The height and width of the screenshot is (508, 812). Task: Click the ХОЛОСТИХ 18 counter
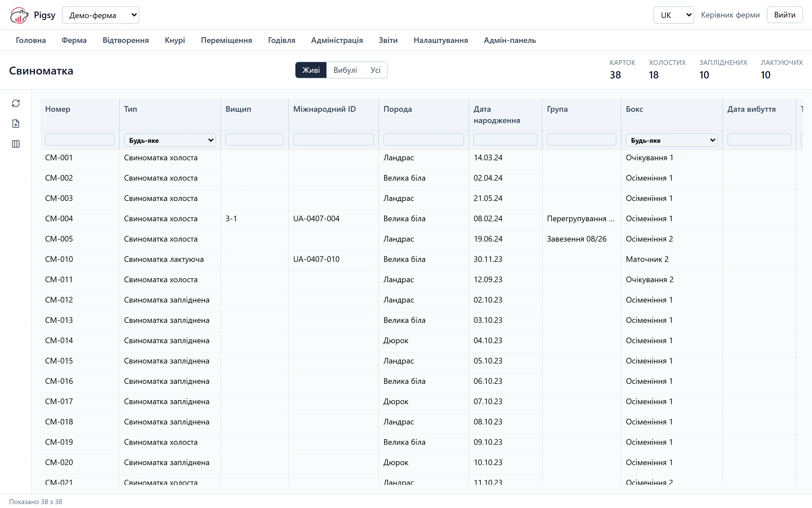(667, 69)
